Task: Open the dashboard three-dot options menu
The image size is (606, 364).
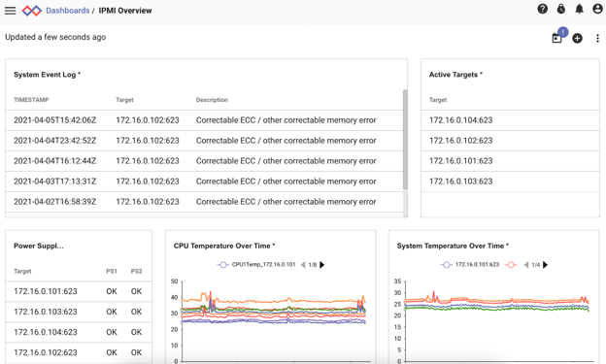Action: [x=597, y=38]
